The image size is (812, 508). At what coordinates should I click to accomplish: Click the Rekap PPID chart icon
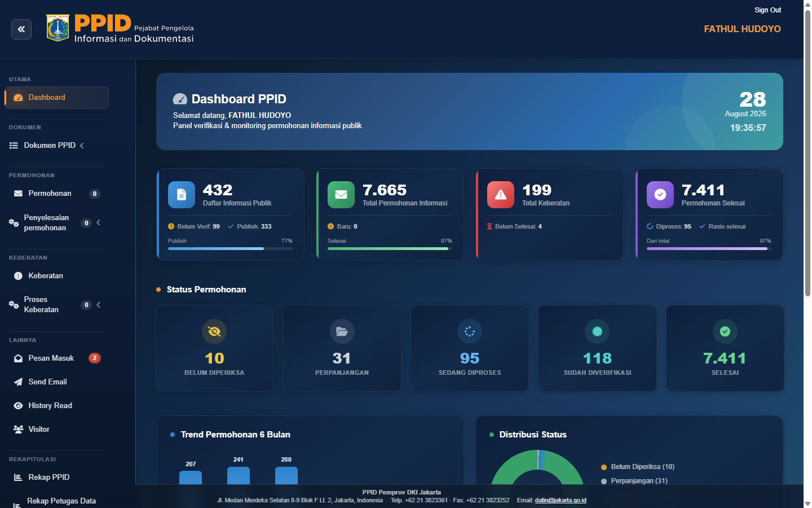click(x=18, y=478)
